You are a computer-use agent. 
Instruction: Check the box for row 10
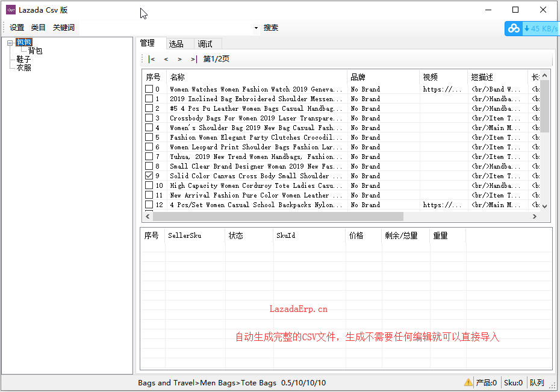click(x=149, y=185)
